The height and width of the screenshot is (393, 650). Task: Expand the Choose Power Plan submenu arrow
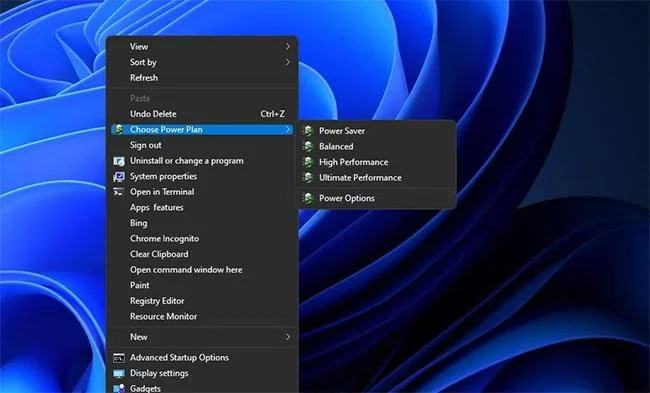(x=288, y=130)
